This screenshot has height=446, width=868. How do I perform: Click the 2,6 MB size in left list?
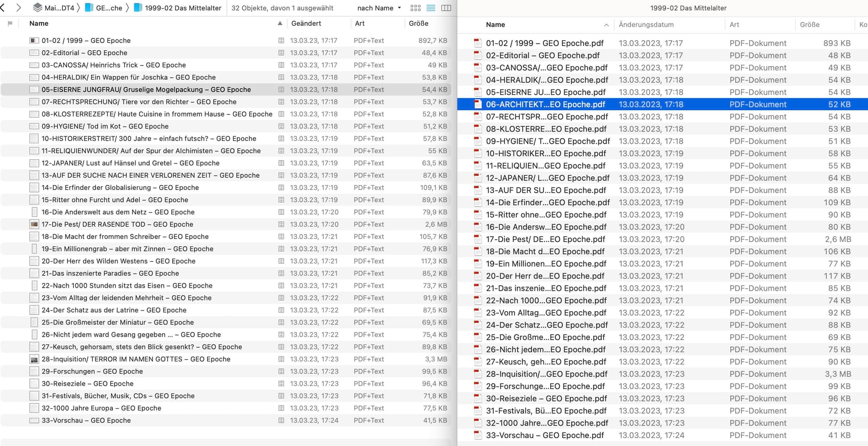pyautogui.click(x=436, y=224)
